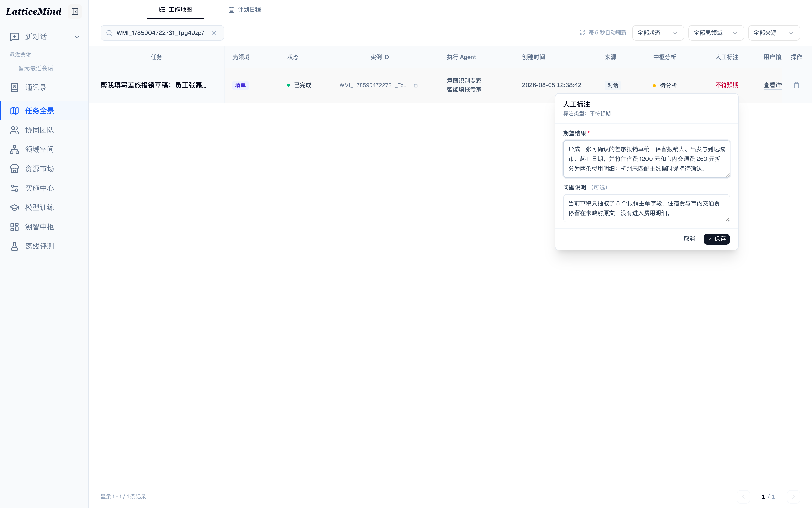This screenshot has height=508, width=812.
Task: Open 实施中心 in the sidebar
Action: [44, 188]
